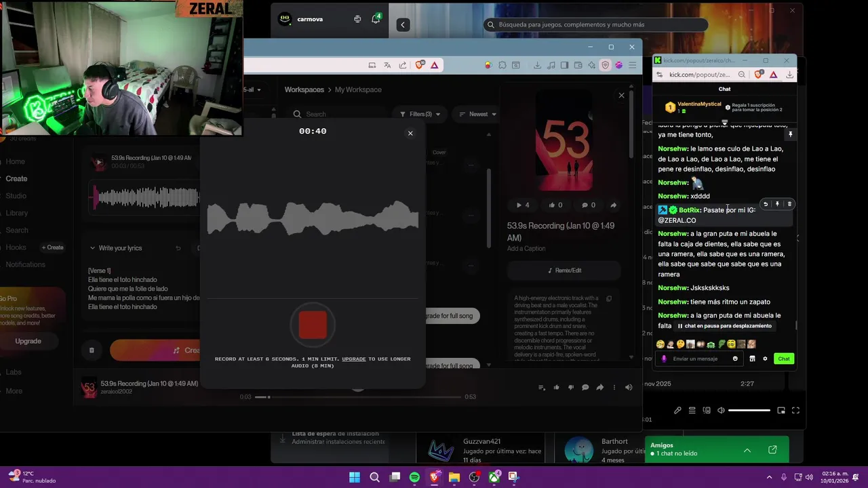Screen dimensions: 868x488
Task: Open the UPGRADE link in the recorder note
Action: [353, 359]
